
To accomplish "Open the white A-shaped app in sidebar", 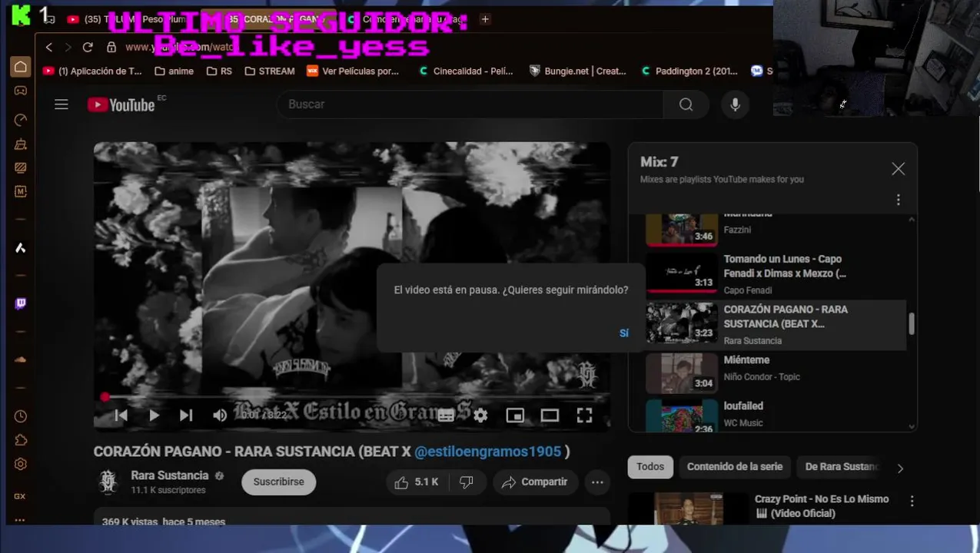I will [21, 248].
